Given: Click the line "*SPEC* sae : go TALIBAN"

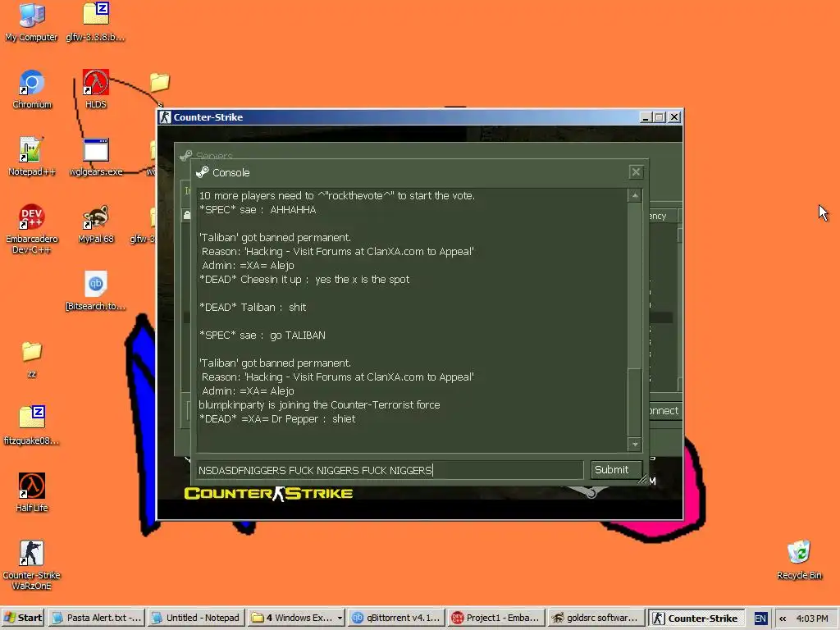Looking at the screenshot, I should [262, 336].
